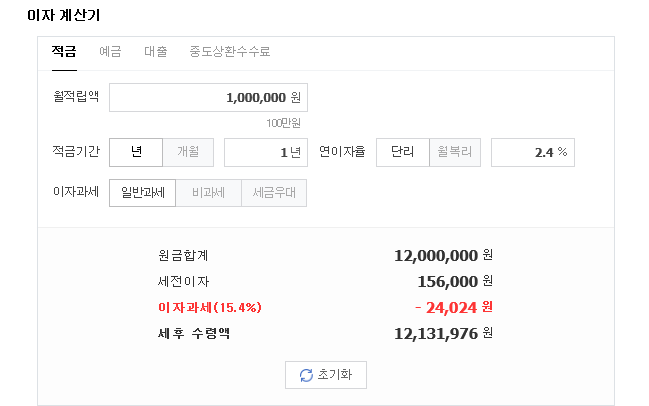
Task: Click the 세후 수령액 amount 12,131,976
Action: pos(436,332)
